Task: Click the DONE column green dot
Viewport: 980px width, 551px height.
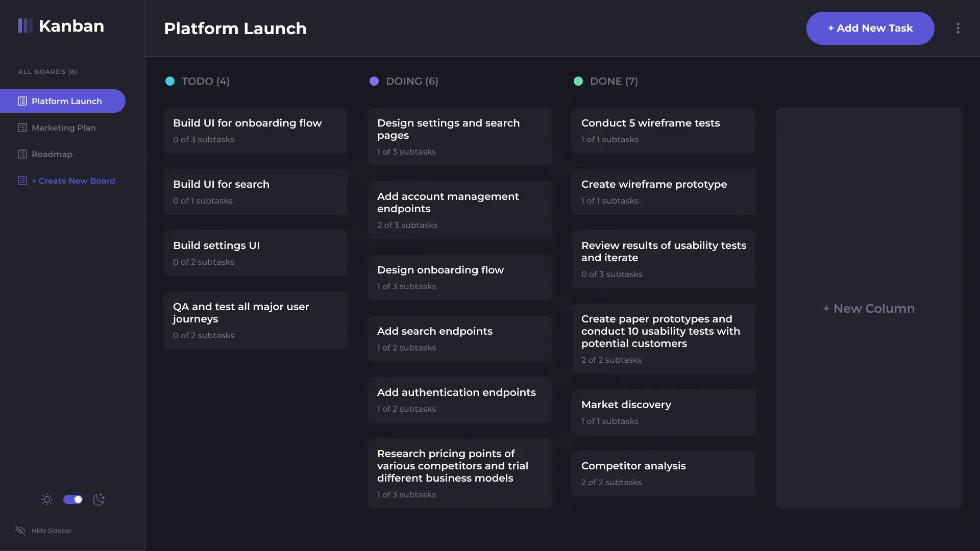Action: 578,81
